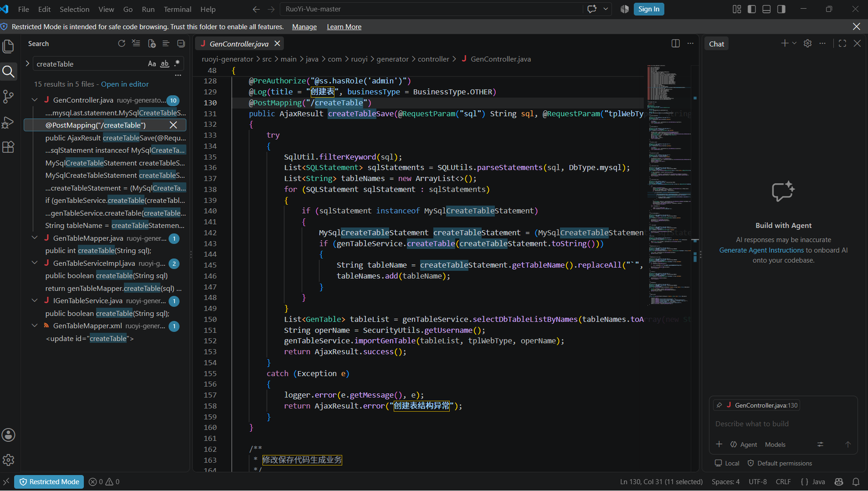Open the Manage gear in activity bar

8,460
